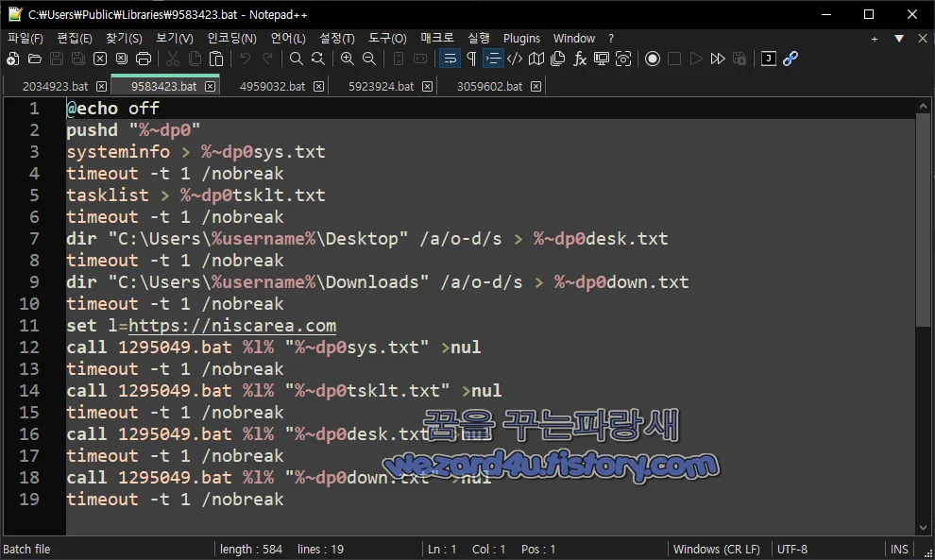Image resolution: width=935 pixels, height=560 pixels.
Task: Click the New file toolbar icon
Action: coord(12,59)
